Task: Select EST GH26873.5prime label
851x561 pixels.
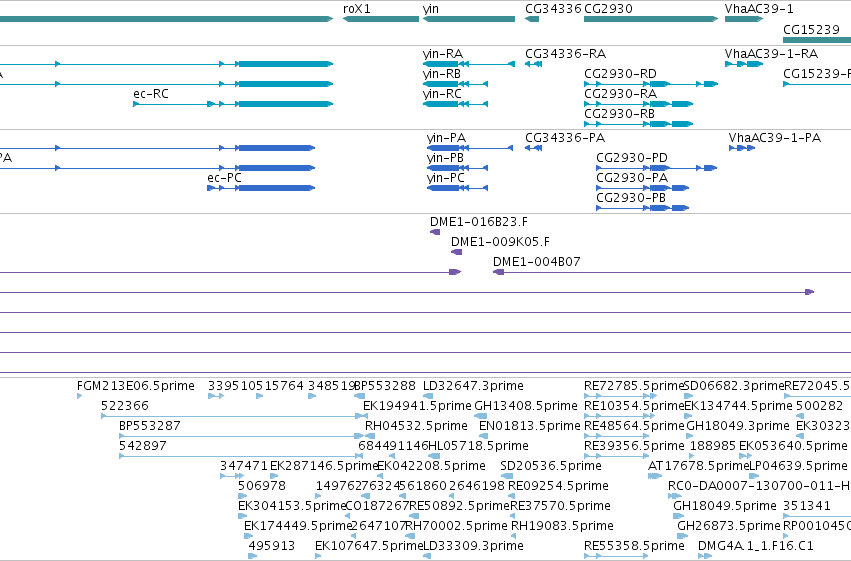Action: point(729,526)
